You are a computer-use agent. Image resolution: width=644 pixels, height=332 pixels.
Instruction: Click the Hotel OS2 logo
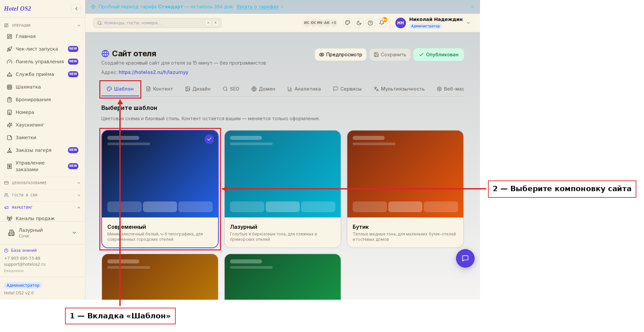click(17, 9)
